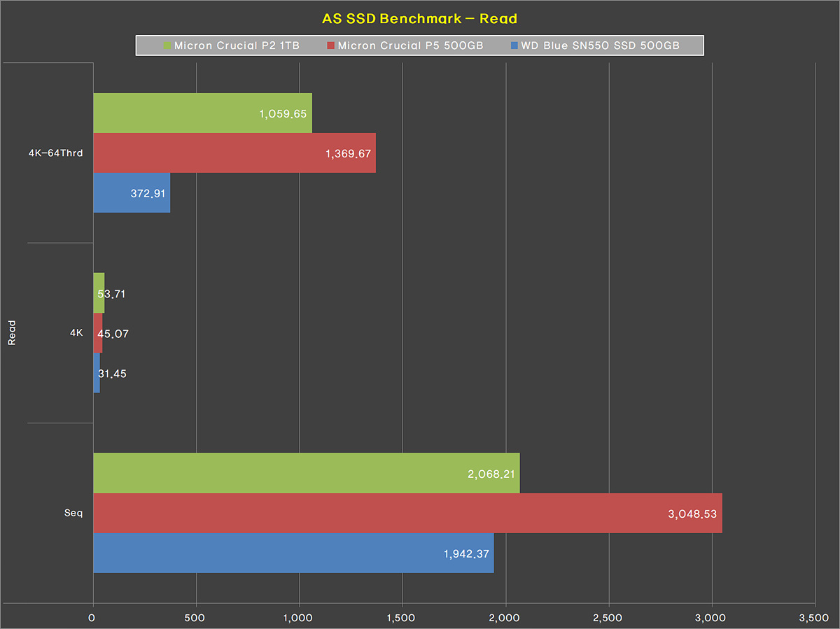
Task: Select the '4K-64Thrd' category label
Action: point(55,153)
